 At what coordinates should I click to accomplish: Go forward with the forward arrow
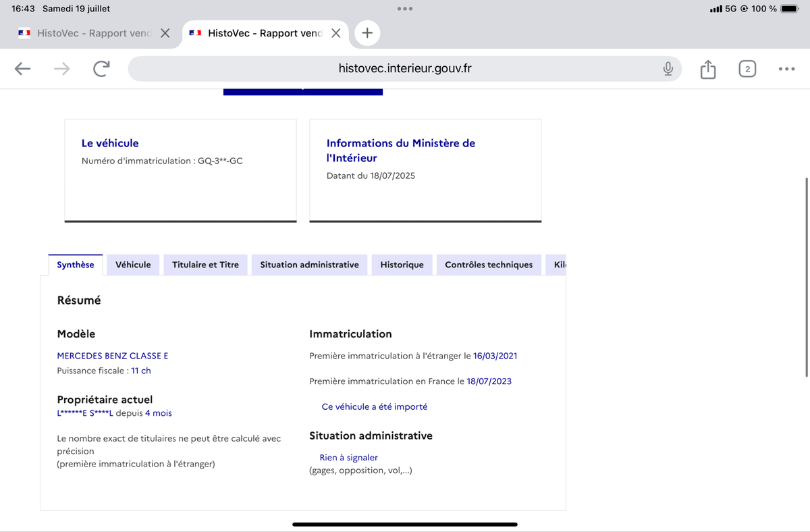coord(62,69)
